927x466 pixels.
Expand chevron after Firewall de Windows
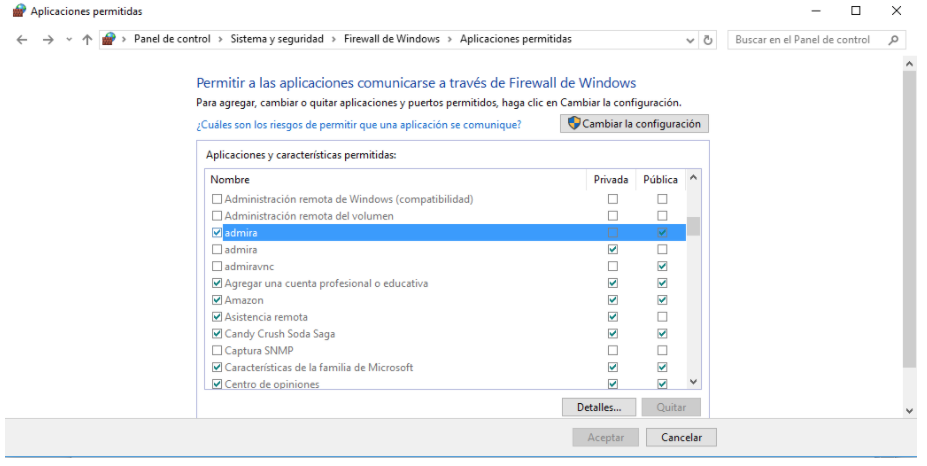coord(450,40)
